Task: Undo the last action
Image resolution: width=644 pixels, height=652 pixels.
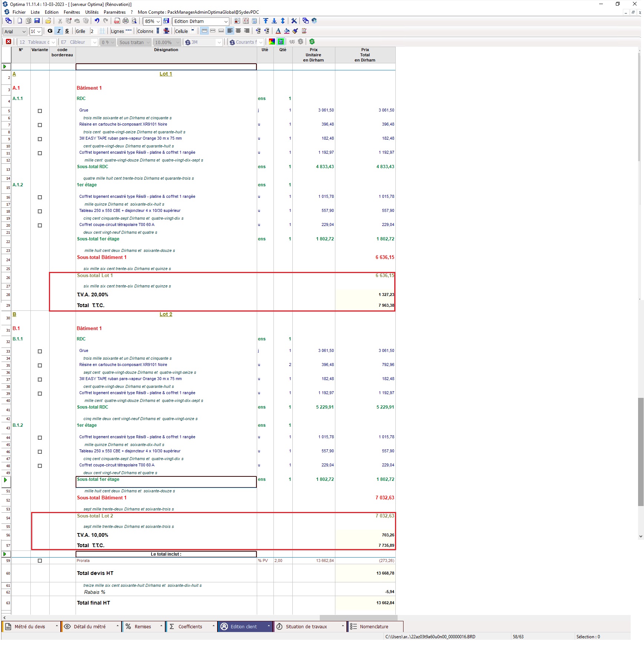Action: click(97, 21)
